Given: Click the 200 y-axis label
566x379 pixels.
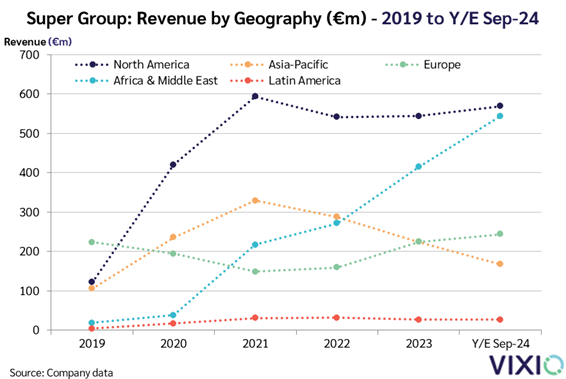Looking at the screenshot, I should 29,252.
